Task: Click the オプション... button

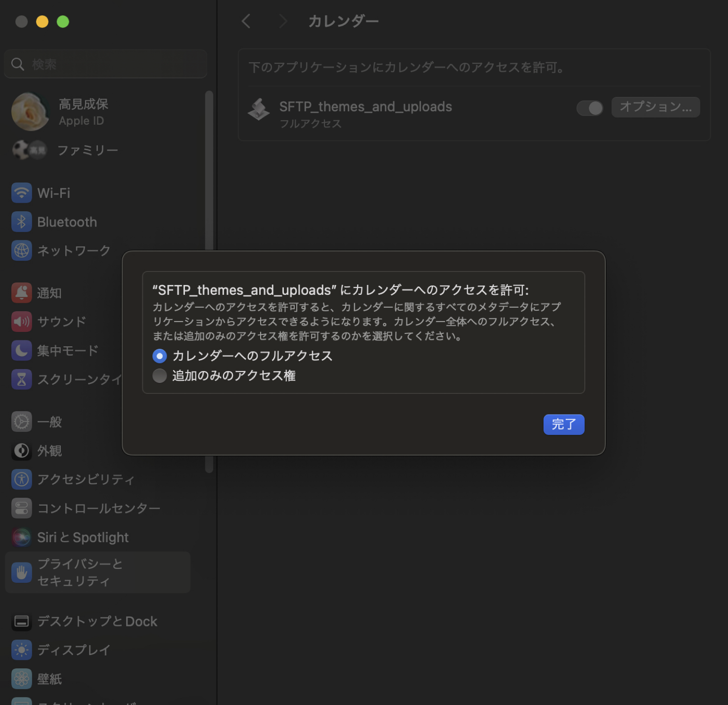Action: click(655, 107)
